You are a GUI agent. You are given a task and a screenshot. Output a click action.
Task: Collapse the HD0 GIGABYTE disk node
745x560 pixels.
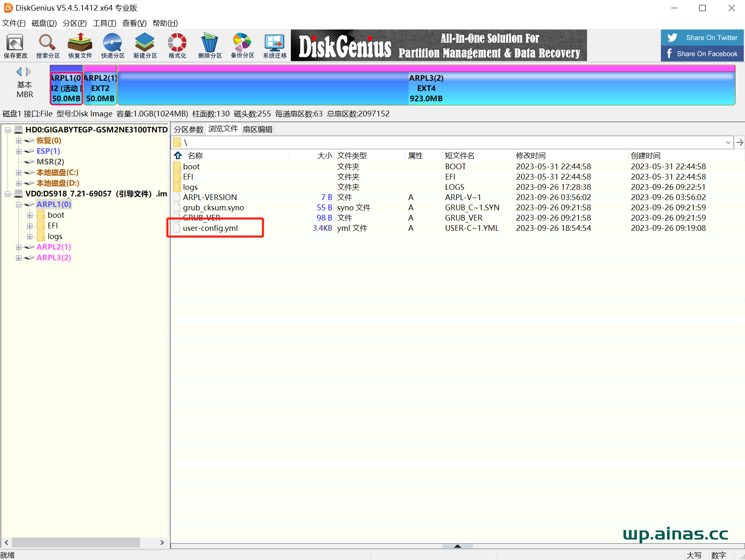[x=7, y=130]
